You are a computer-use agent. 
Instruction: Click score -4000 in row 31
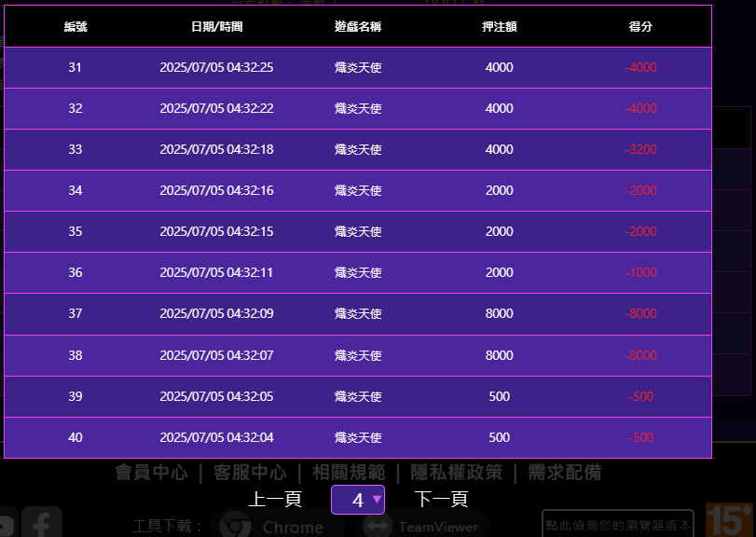tap(640, 67)
